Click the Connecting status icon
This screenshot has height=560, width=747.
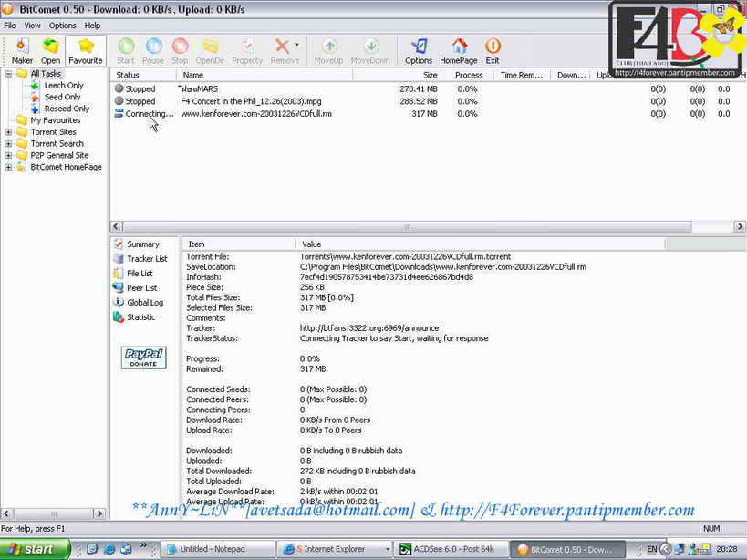pos(119,113)
